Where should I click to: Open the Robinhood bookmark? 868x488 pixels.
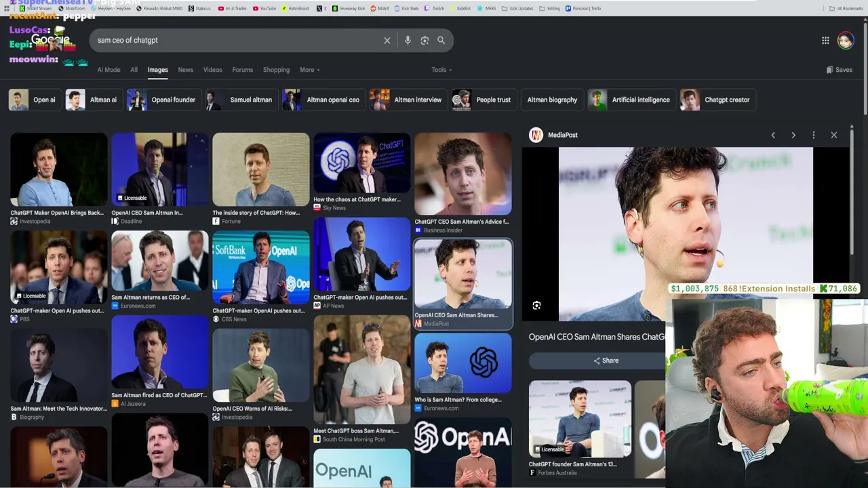pyautogui.click(x=295, y=9)
